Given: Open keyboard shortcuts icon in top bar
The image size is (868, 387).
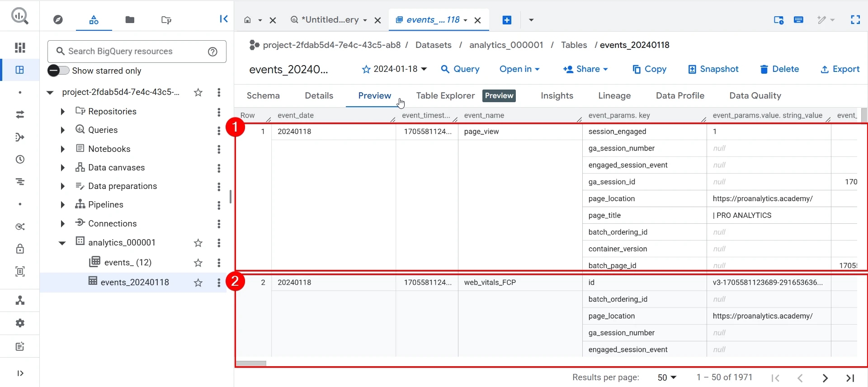Looking at the screenshot, I should [799, 19].
